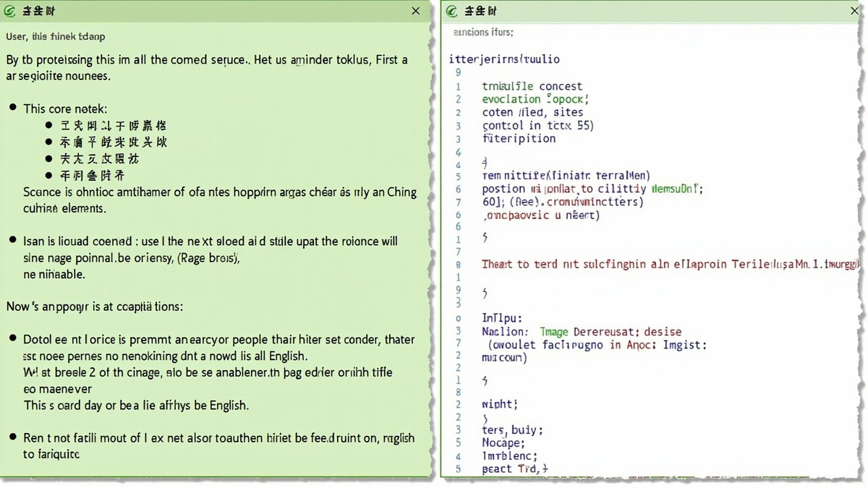The width and height of the screenshot is (868, 488).
Task: Click the "tmiaulile concest" code line
Action: point(532,86)
